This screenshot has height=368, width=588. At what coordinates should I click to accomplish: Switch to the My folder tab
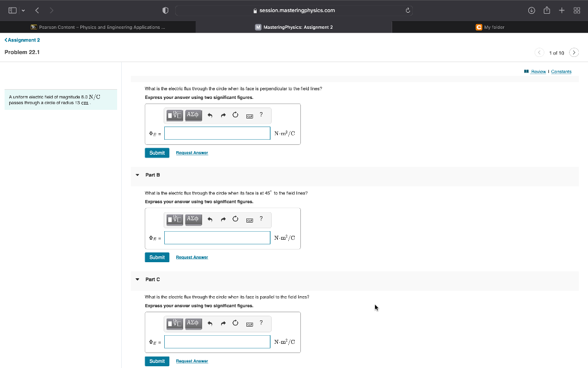click(491, 26)
